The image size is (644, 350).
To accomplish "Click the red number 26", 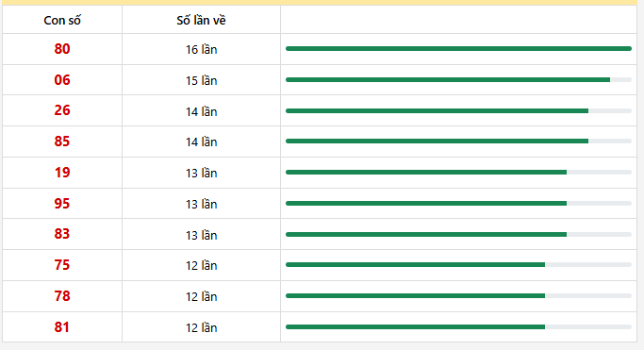I will (62, 110).
